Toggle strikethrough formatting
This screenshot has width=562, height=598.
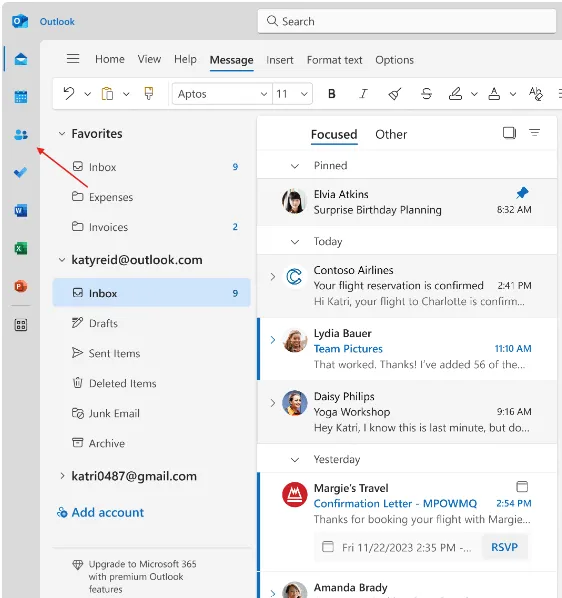(x=426, y=93)
